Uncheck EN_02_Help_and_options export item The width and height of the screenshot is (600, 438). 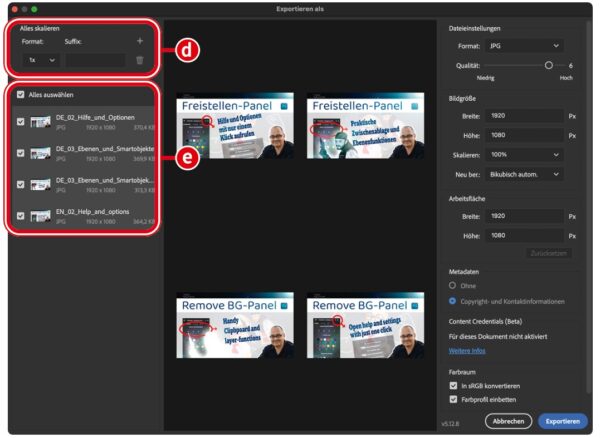coord(21,216)
